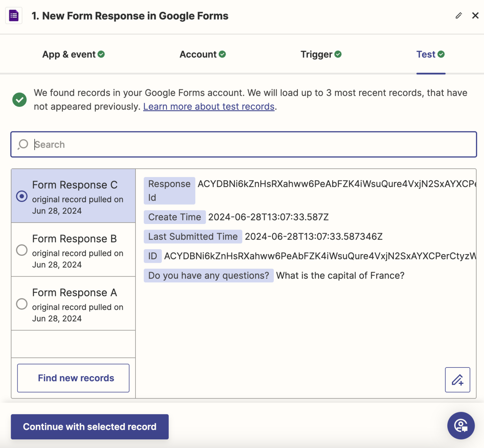Switch to the Account tab
The height and width of the screenshot is (448, 484).
point(203,54)
